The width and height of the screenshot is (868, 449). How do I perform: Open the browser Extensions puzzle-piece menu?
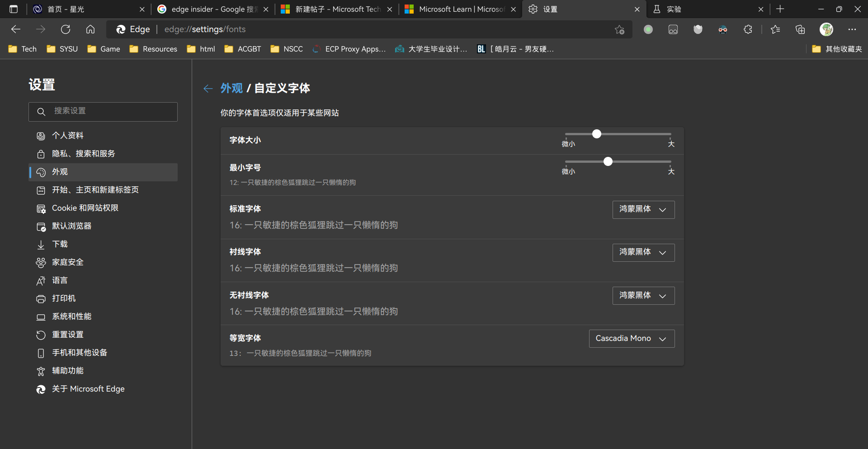pos(748,29)
